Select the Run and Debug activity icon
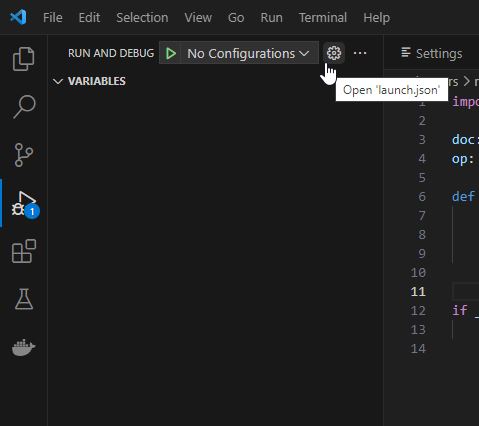 (x=24, y=203)
